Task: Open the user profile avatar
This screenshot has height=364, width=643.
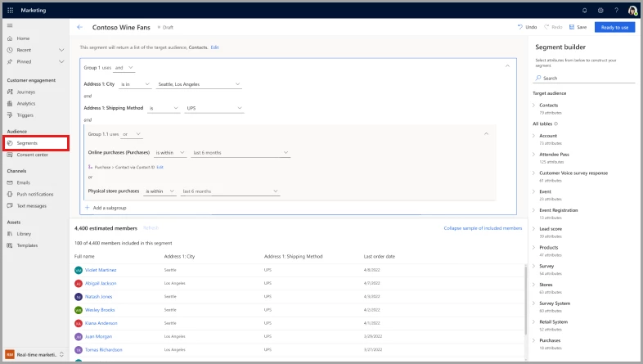Action: 632,11
